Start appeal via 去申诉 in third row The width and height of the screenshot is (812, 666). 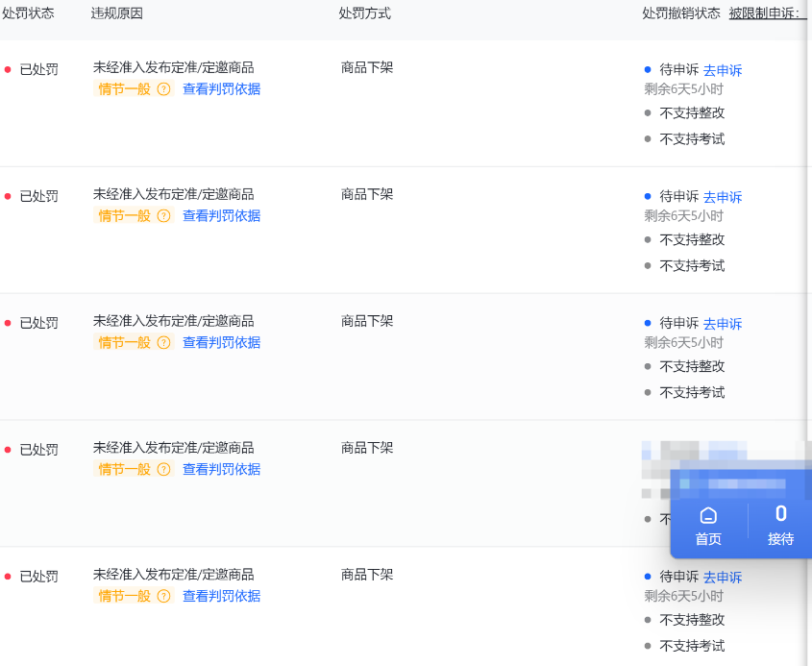[723, 324]
